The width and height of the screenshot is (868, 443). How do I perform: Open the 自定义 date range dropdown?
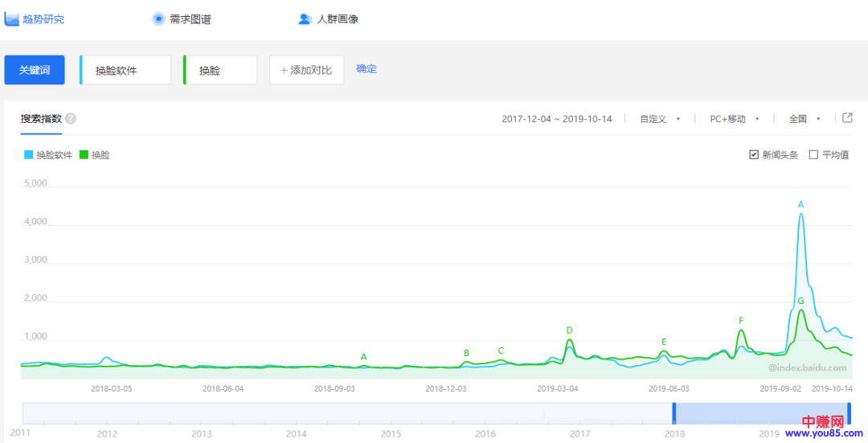point(659,119)
